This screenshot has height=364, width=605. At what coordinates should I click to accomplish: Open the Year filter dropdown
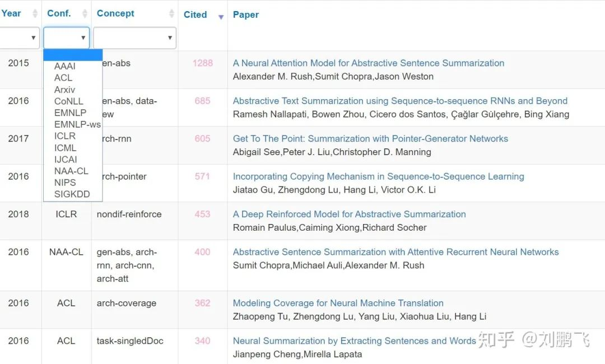pyautogui.click(x=20, y=38)
